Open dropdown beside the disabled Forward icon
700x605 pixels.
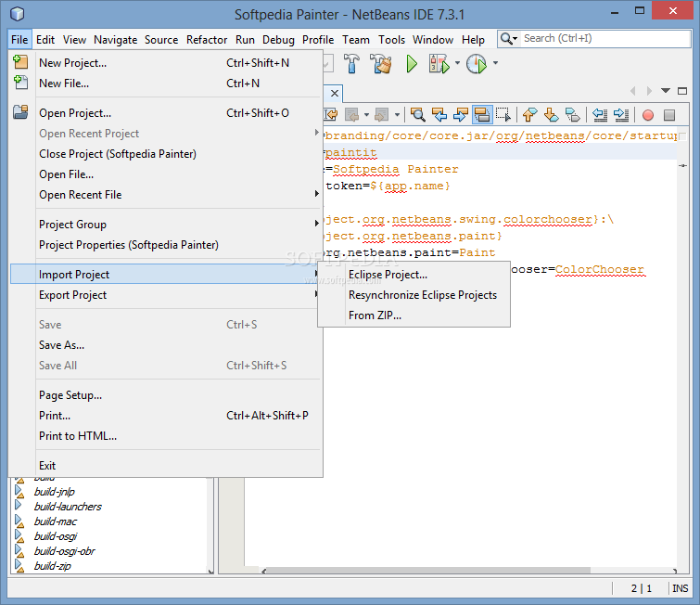(397, 115)
